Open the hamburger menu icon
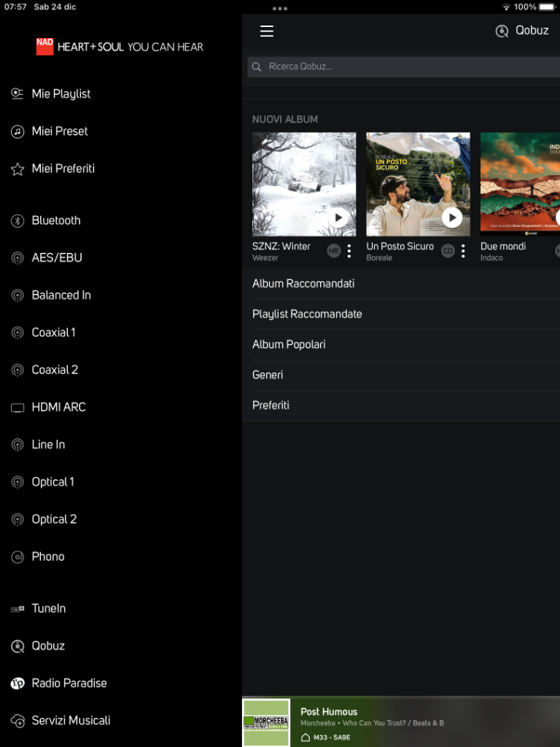Image resolution: width=560 pixels, height=747 pixels. tap(267, 31)
